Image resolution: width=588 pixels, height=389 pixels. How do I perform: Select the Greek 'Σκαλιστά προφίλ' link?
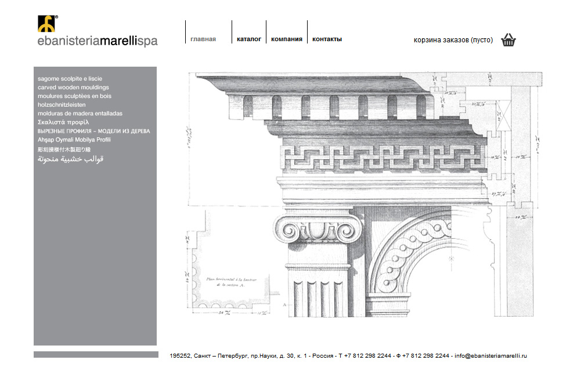63,122
